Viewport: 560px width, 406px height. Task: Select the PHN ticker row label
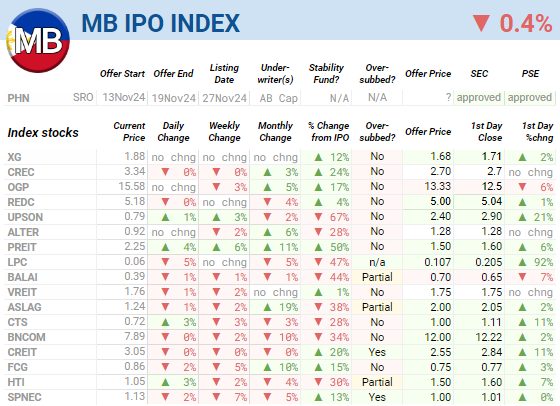coord(19,98)
